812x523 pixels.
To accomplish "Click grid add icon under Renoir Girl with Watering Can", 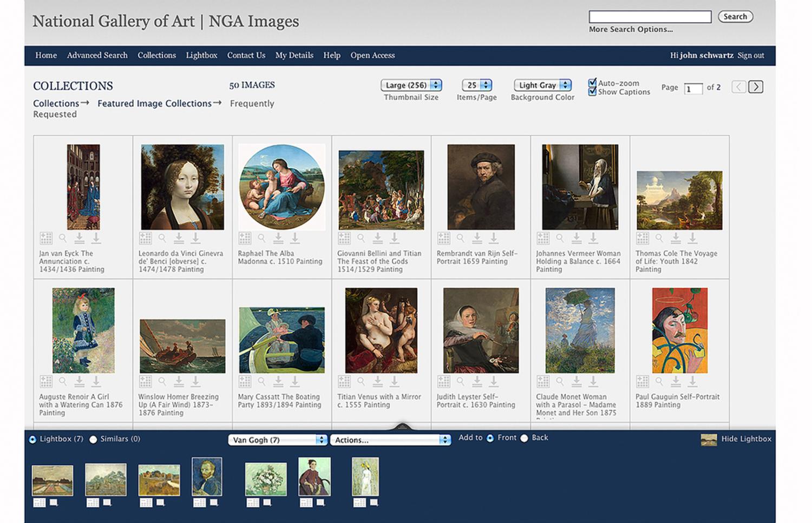I will click(x=46, y=382).
